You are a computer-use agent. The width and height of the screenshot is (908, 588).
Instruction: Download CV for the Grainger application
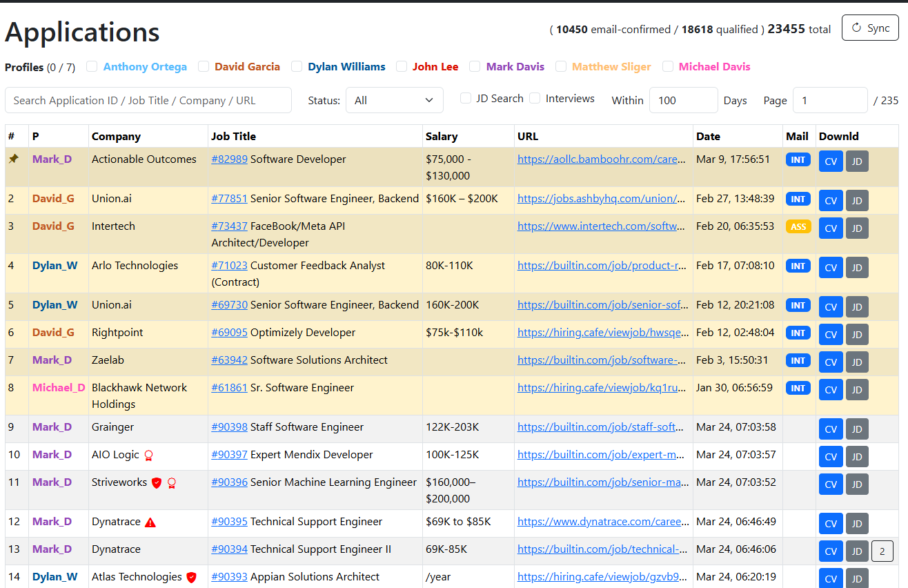[x=831, y=429]
